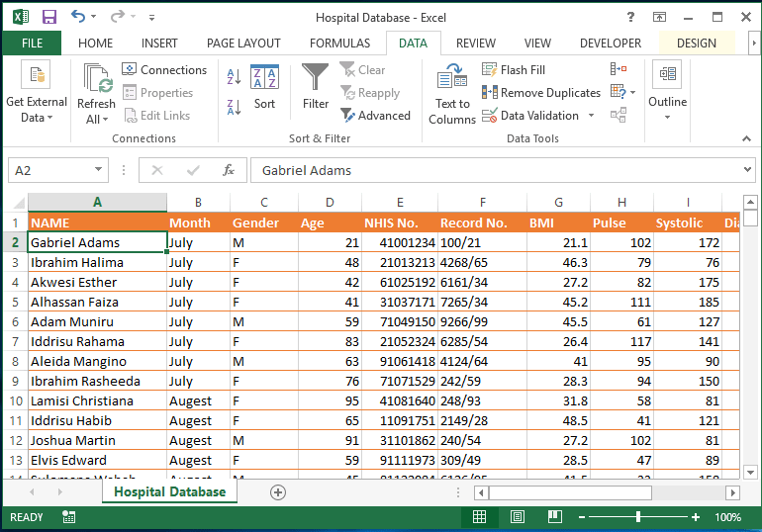Click the macro recording status icon

tap(68, 517)
